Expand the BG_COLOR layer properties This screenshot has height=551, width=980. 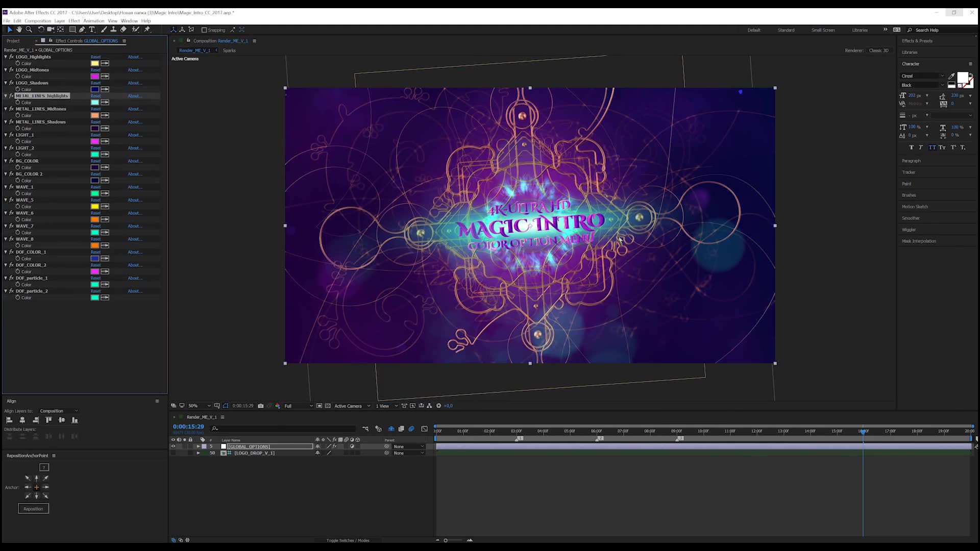(6, 161)
